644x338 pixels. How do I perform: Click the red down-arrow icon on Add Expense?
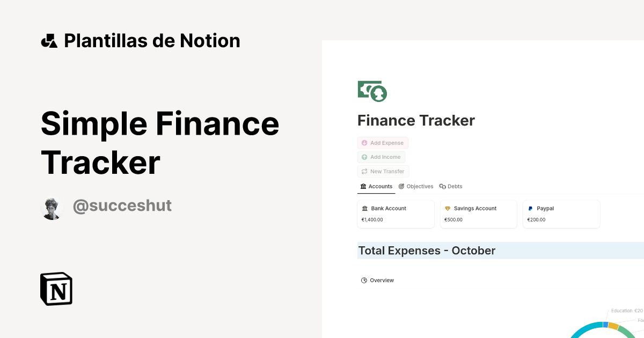pyautogui.click(x=363, y=143)
